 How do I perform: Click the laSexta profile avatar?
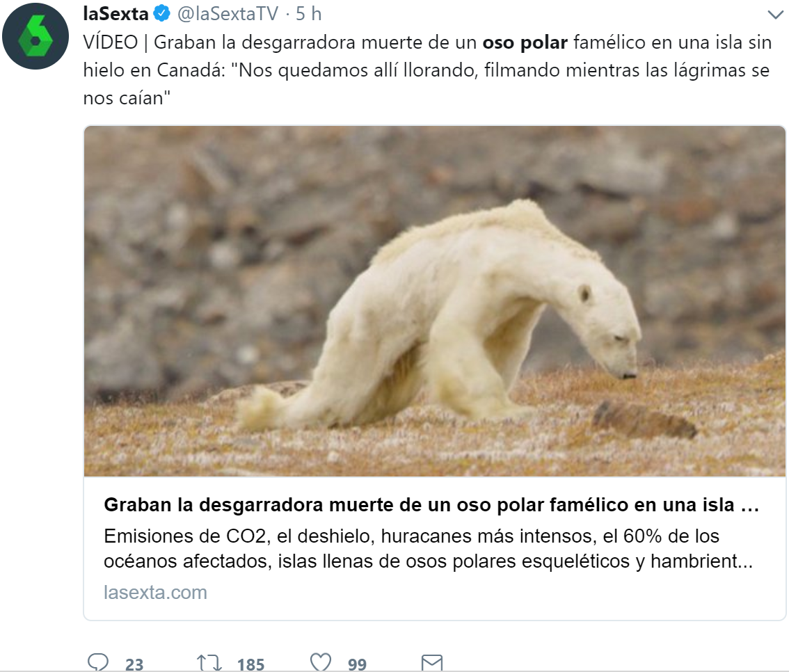[35, 36]
